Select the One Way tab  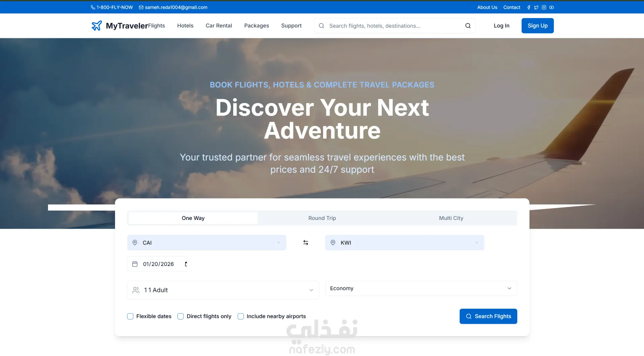(x=193, y=218)
